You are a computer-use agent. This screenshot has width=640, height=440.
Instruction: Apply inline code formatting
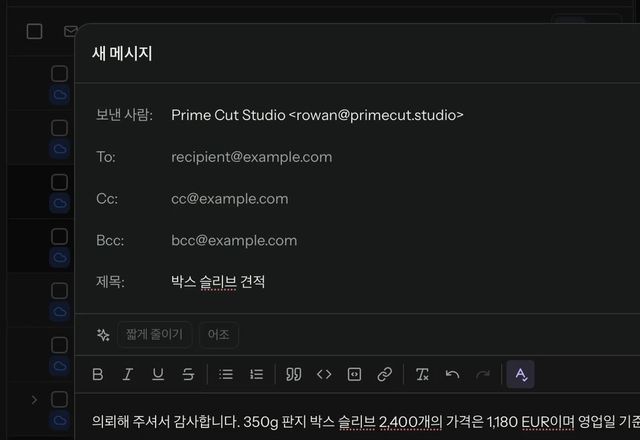pyautogui.click(x=324, y=374)
